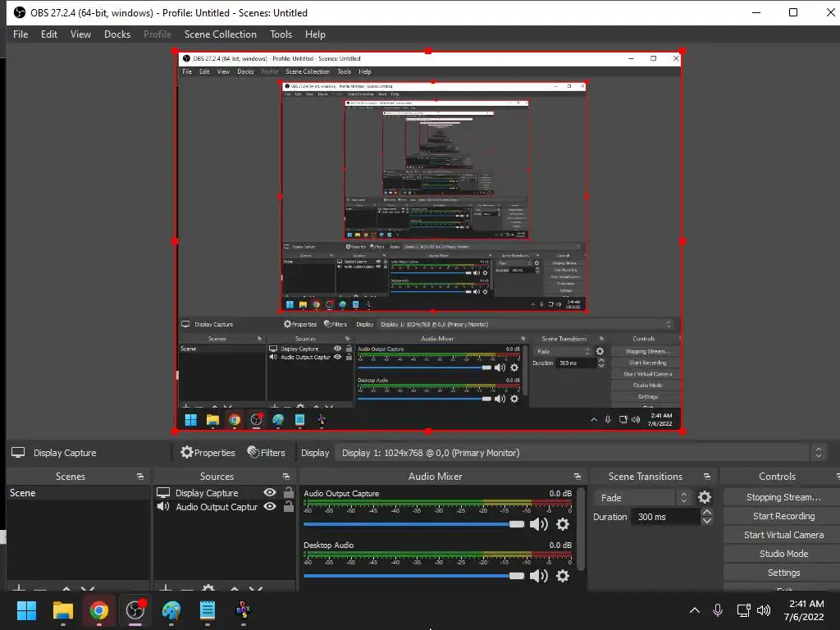Pop out the Sources dock
This screenshot has height=630, width=840.
pyautogui.click(x=286, y=477)
